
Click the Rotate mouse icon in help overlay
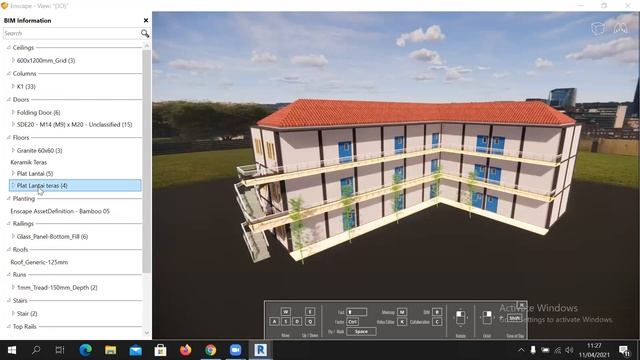(460, 318)
